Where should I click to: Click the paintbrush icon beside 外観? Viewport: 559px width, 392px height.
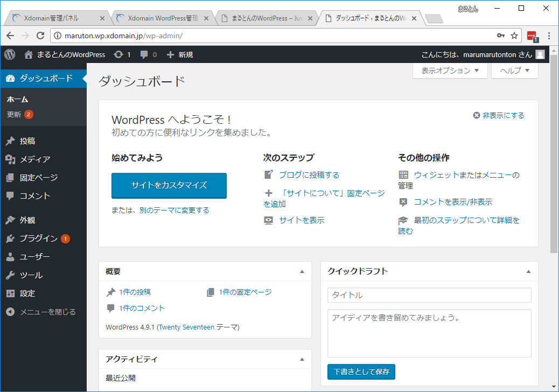point(10,220)
